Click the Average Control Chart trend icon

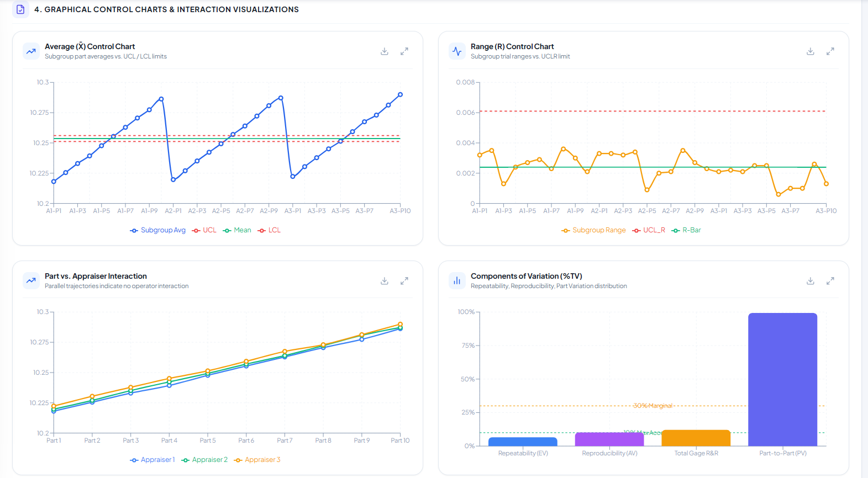click(31, 51)
